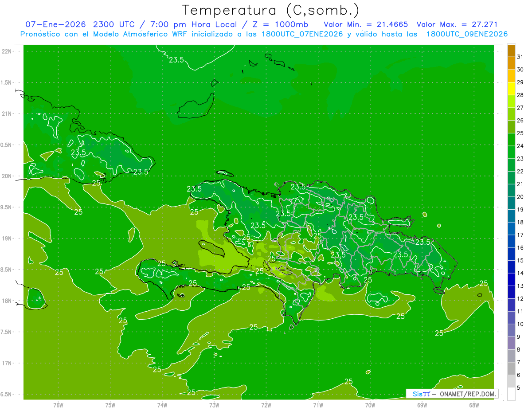The height and width of the screenshot is (411, 532).
Task: Click the legend scale number '10'
Action: 520,324
